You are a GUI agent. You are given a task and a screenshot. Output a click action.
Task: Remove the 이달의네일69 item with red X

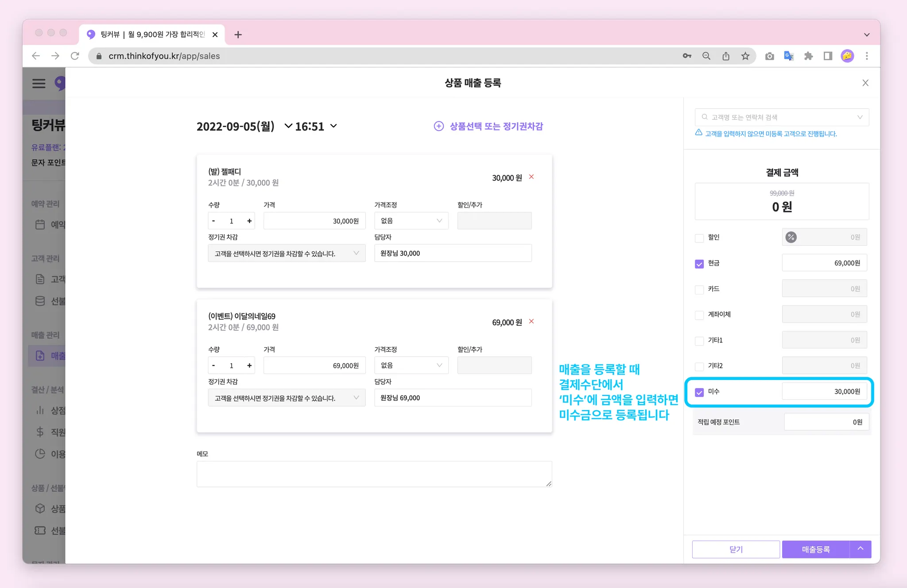click(531, 321)
